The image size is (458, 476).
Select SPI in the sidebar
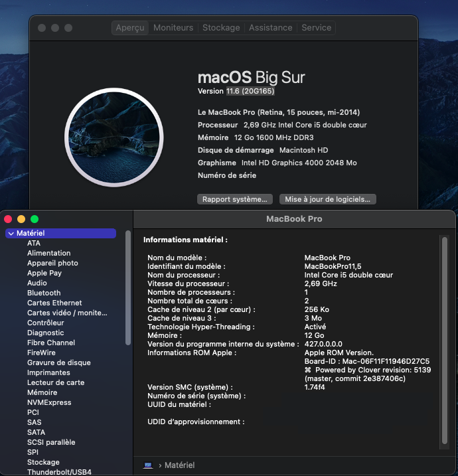pyautogui.click(x=33, y=452)
